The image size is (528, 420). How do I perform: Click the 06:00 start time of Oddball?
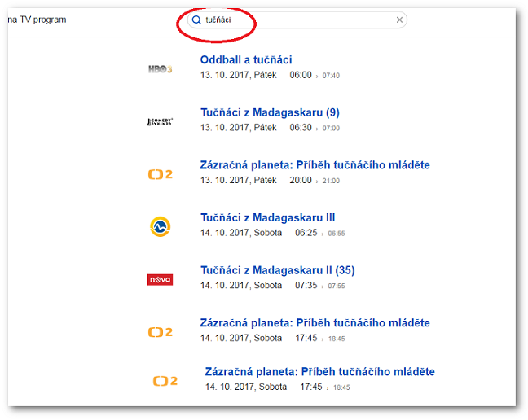(x=301, y=75)
